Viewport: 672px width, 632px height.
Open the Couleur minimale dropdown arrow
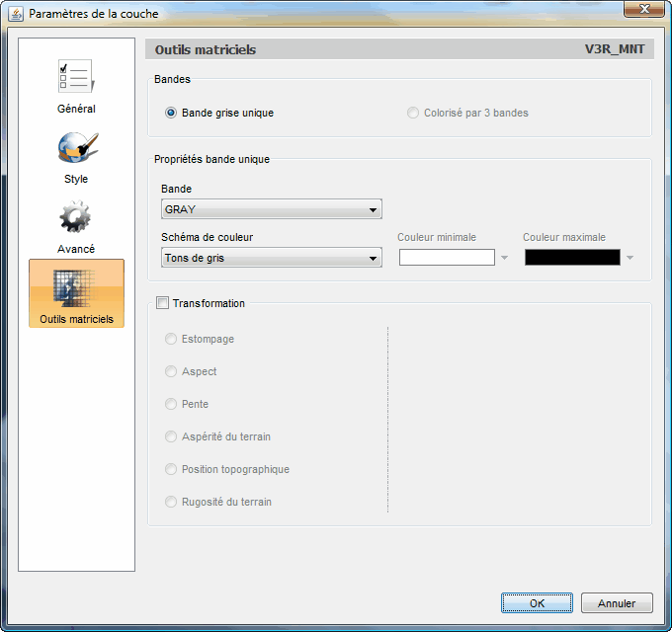click(505, 258)
